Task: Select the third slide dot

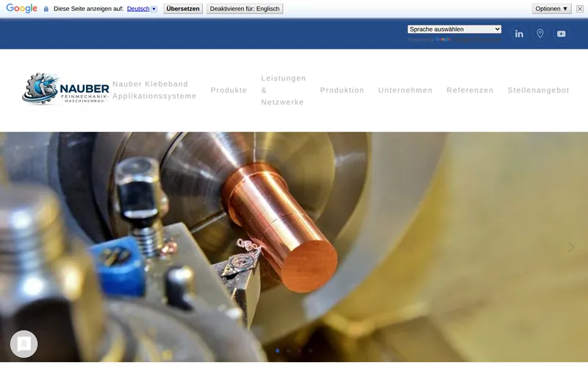Action: [x=299, y=351]
